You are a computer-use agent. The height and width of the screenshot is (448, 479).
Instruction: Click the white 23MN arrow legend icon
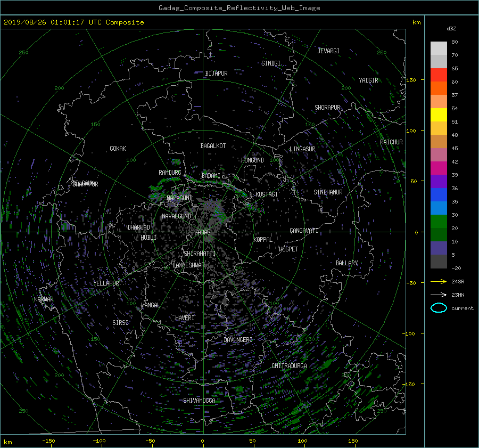439,295
